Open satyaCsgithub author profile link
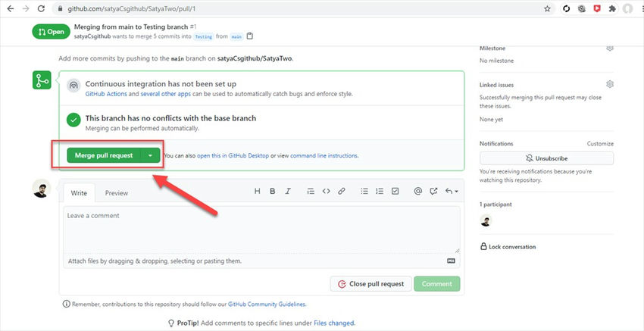The width and height of the screenshot is (644, 331). 92,36
